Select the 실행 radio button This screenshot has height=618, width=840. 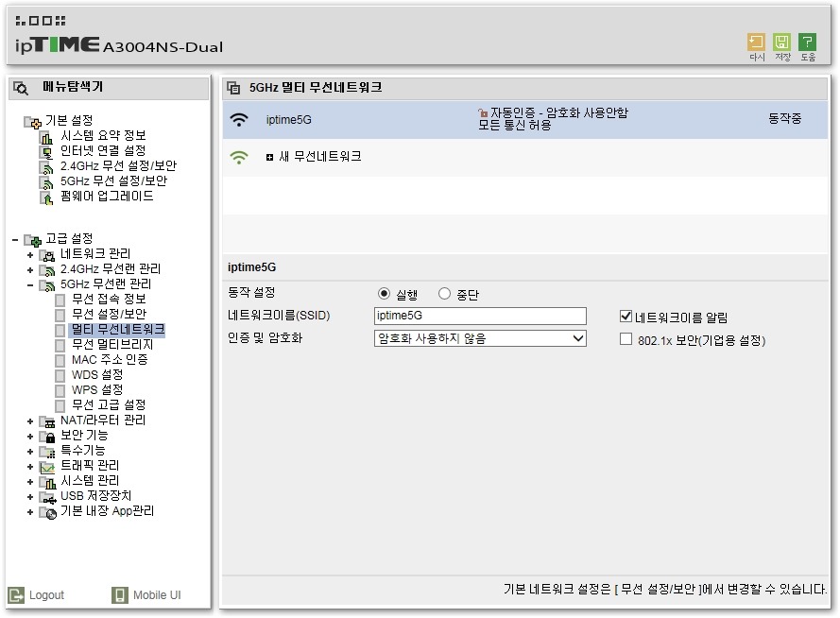click(384, 294)
